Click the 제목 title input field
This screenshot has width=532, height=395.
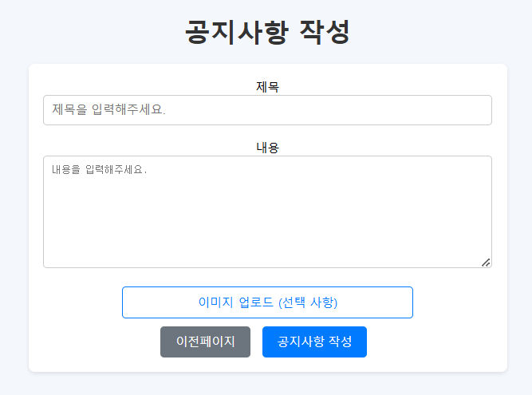pos(267,110)
